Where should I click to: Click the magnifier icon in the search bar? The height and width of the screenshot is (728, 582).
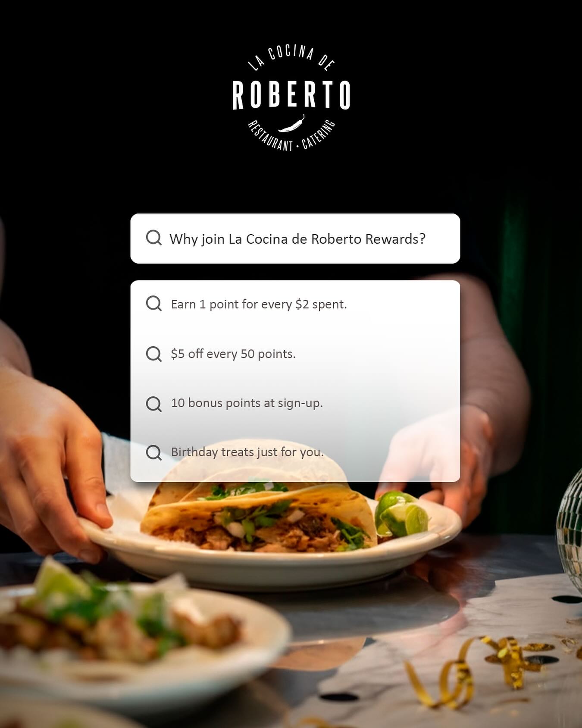pos(153,238)
